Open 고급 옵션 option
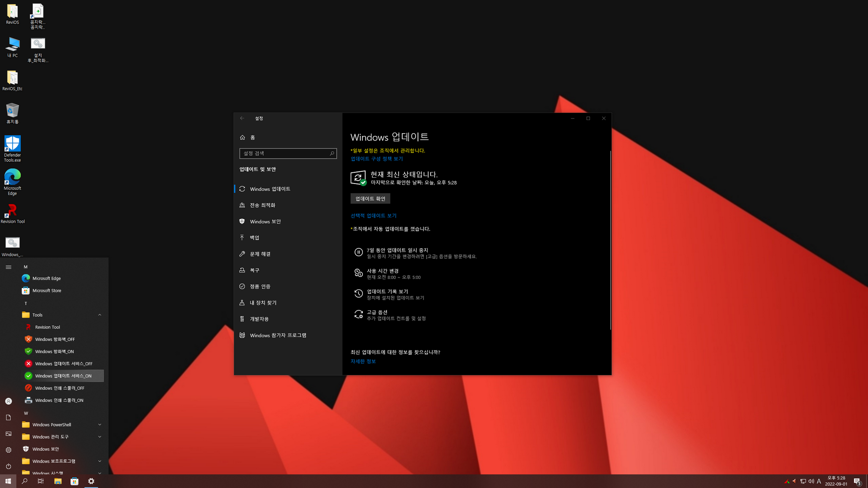 [x=390, y=315]
